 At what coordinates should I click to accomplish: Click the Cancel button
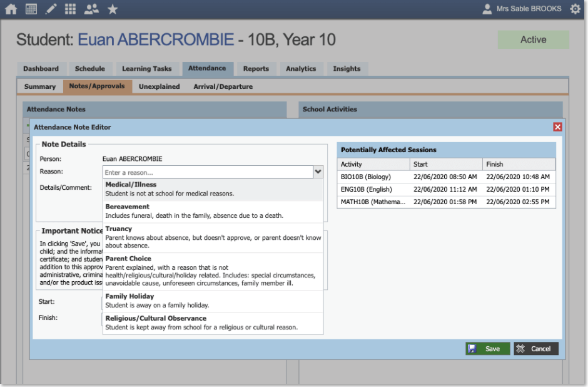point(536,349)
